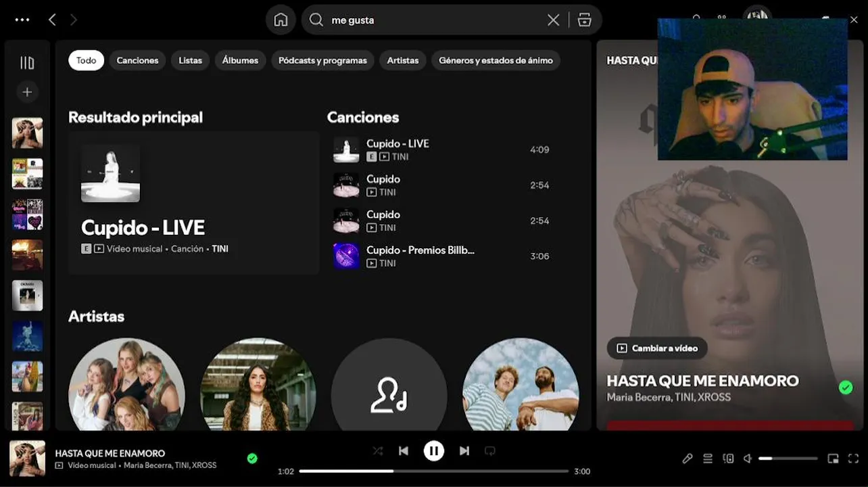Screen dimensions: 868x487
Task: Pause the current song
Action: point(434,450)
